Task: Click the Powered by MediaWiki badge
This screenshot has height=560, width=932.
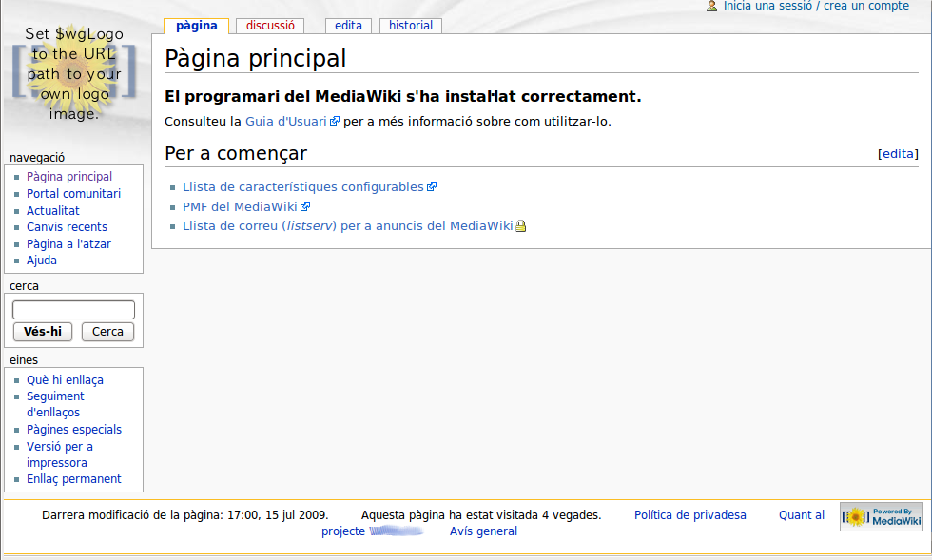Action: (882, 516)
